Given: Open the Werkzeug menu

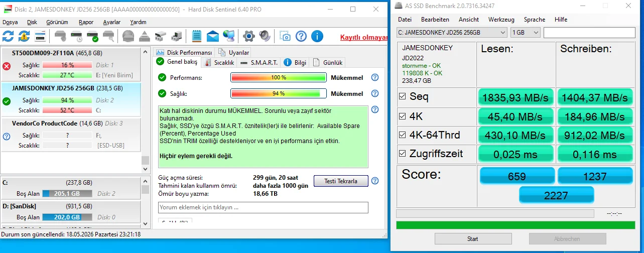Looking at the screenshot, I should click(x=501, y=20).
